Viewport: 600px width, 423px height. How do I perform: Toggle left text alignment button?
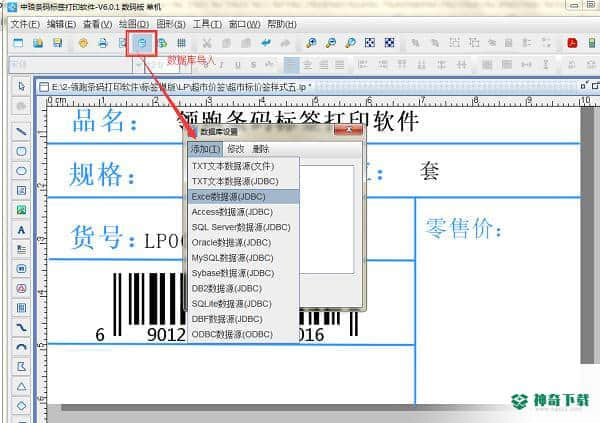pos(292,65)
